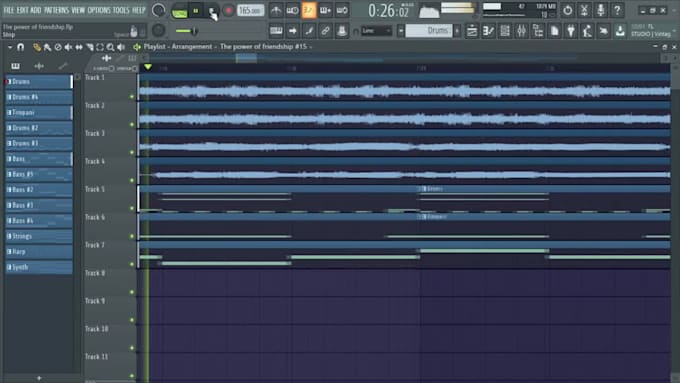Click the scissors audio editor icon

[x=584, y=10]
